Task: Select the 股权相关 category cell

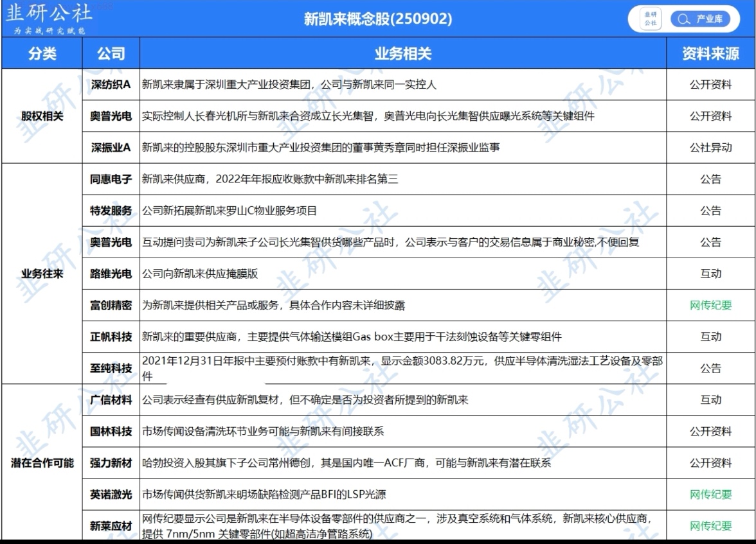Action: (x=42, y=116)
